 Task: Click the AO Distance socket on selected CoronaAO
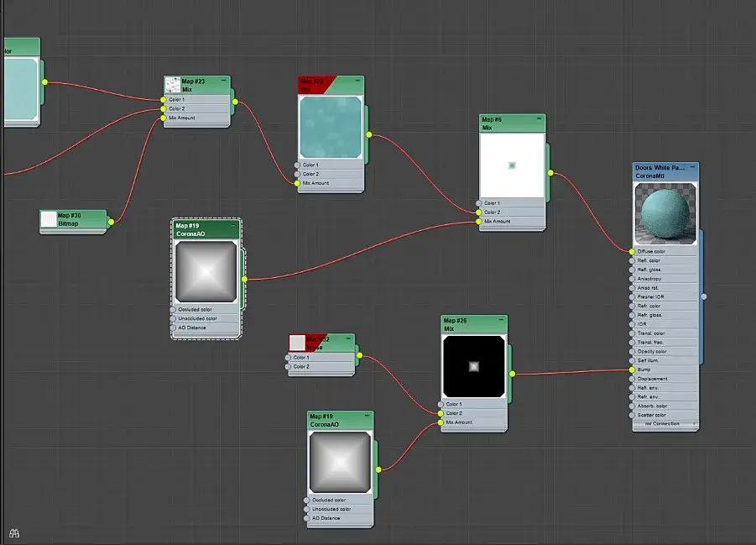[x=173, y=328]
